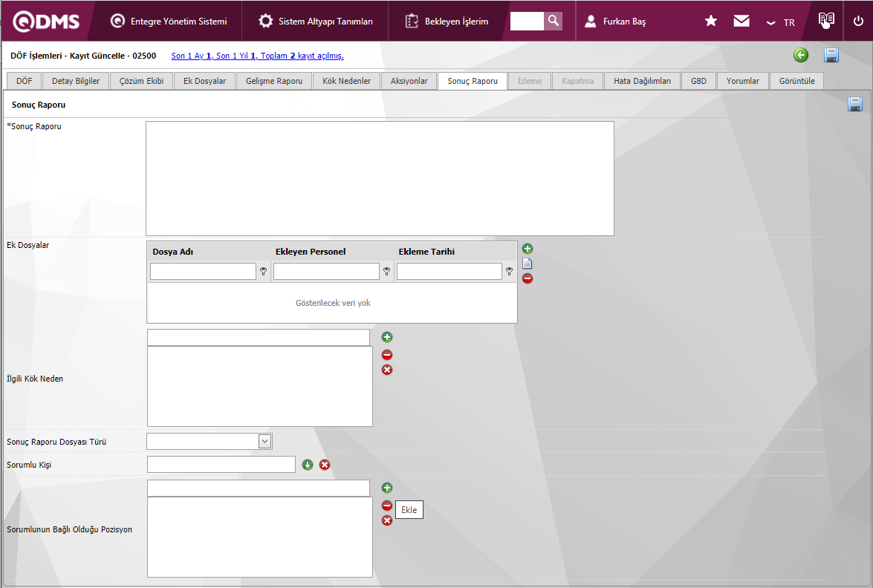Save Sonuç Raporu section diskette icon
This screenshot has width=873, height=588.
point(854,104)
